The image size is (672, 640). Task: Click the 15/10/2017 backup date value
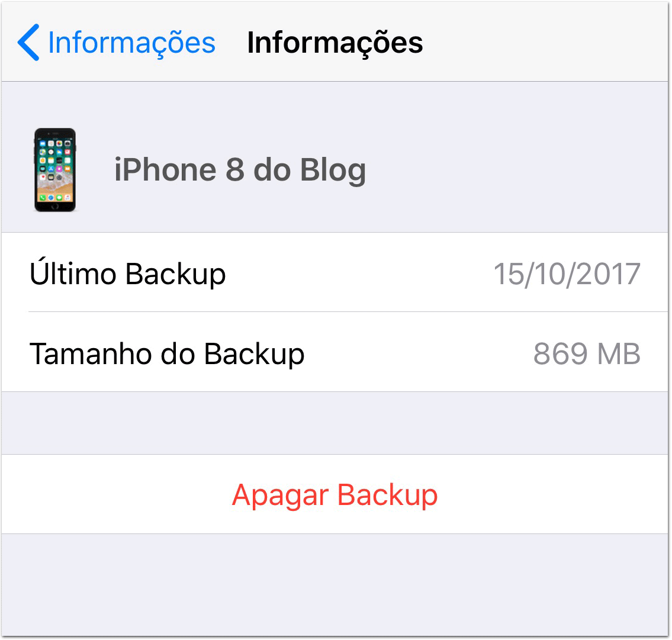pyautogui.click(x=567, y=274)
